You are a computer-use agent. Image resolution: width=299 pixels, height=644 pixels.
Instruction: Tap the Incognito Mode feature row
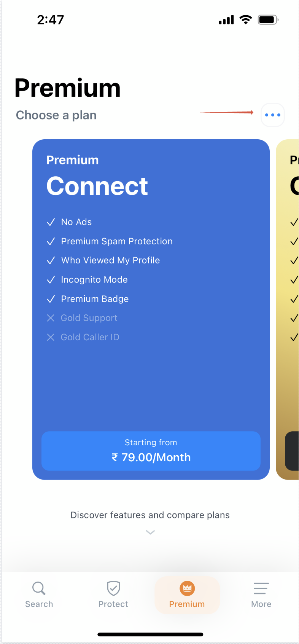point(94,280)
